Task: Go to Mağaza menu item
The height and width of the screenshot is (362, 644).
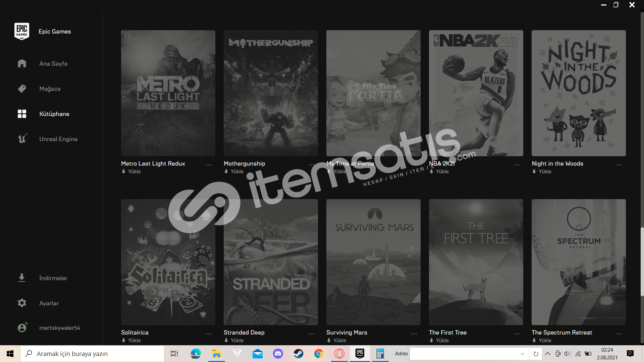Action: [x=50, y=89]
